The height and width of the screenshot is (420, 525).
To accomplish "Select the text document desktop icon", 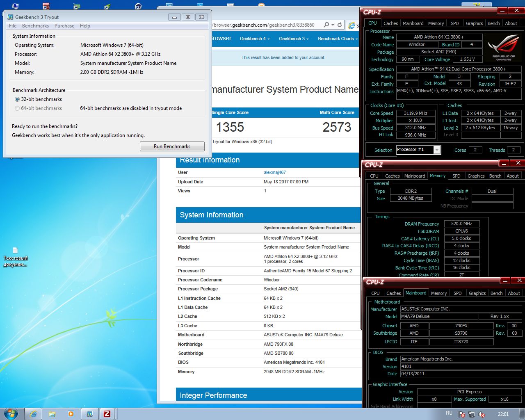I will (x=15, y=257).
